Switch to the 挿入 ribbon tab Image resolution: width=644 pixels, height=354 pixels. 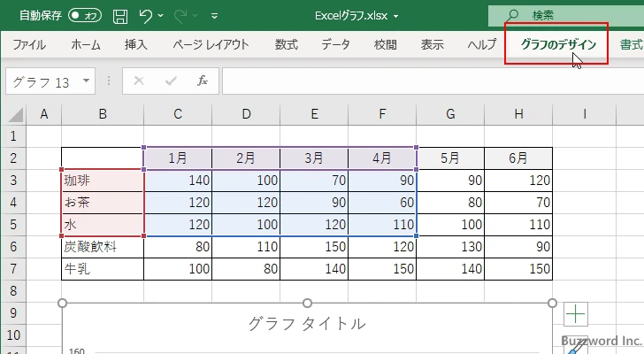tap(135, 44)
